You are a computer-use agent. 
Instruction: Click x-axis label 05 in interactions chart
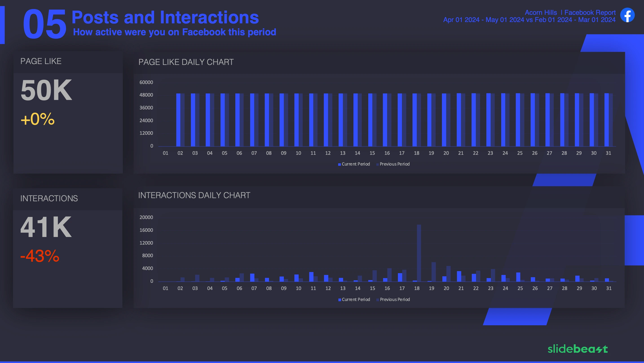pos(225,288)
